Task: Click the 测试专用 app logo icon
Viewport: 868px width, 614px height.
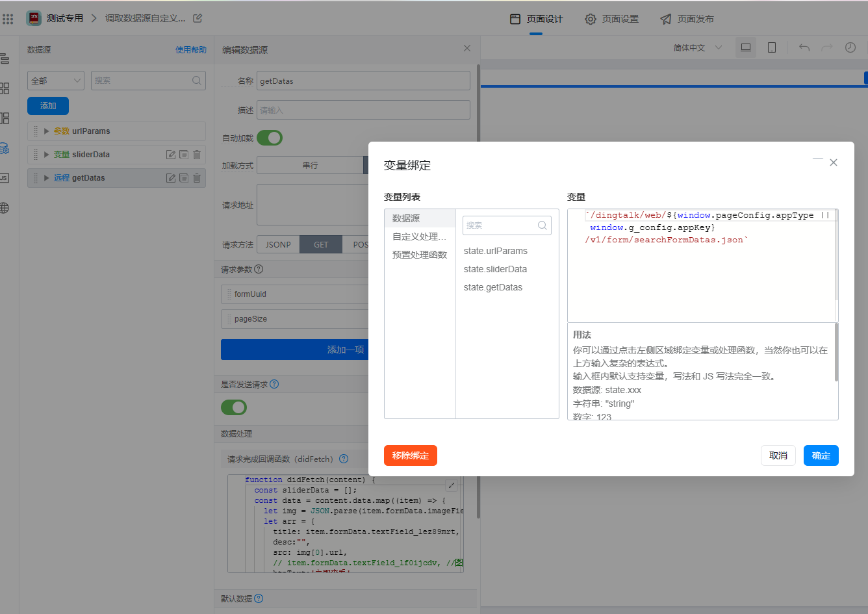Action: click(x=34, y=18)
